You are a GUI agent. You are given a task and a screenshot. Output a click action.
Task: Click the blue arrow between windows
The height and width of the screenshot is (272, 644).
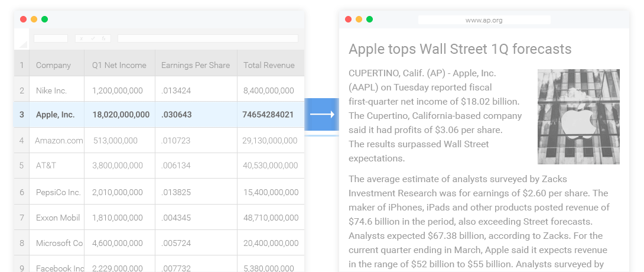pyautogui.click(x=321, y=114)
